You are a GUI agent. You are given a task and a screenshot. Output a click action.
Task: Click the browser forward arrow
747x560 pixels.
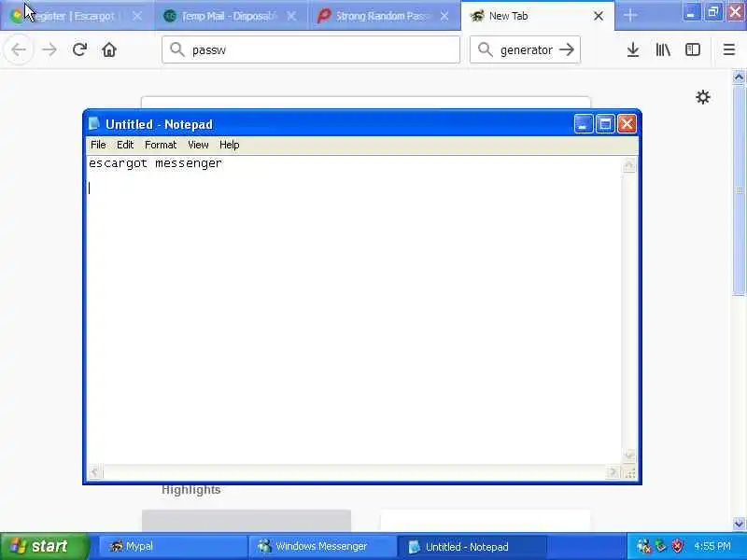click(49, 49)
